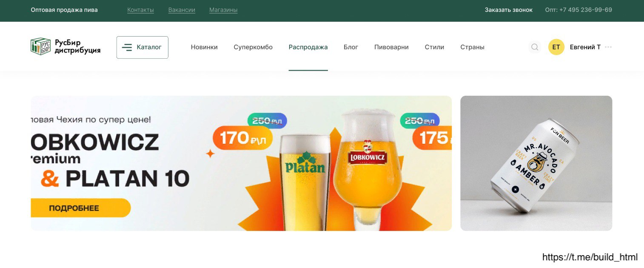Open the Новинки menu item

[x=204, y=47]
